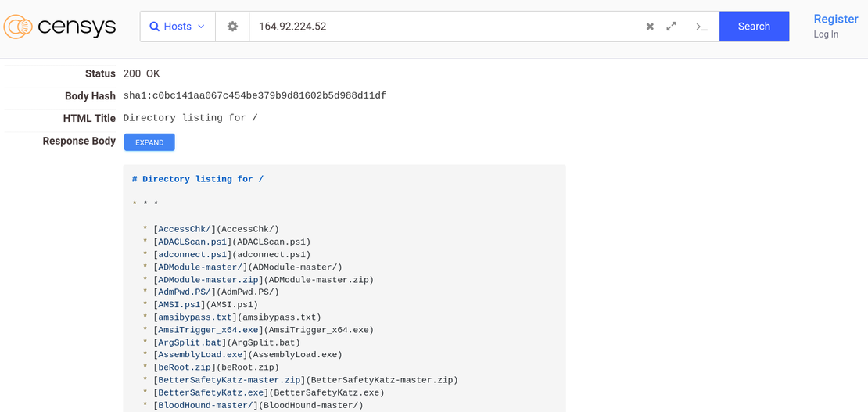Click the BetterSafetyKatz.exe link
The image size is (868, 412).
coord(211,392)
